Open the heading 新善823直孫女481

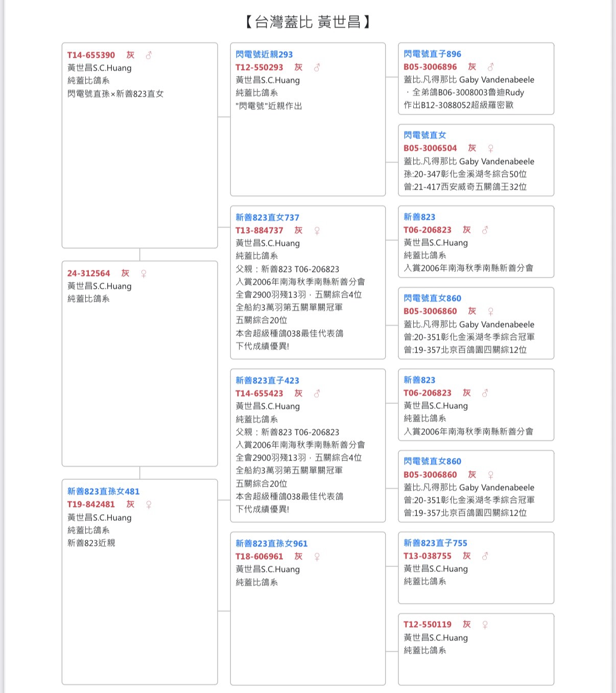(104, 492)
